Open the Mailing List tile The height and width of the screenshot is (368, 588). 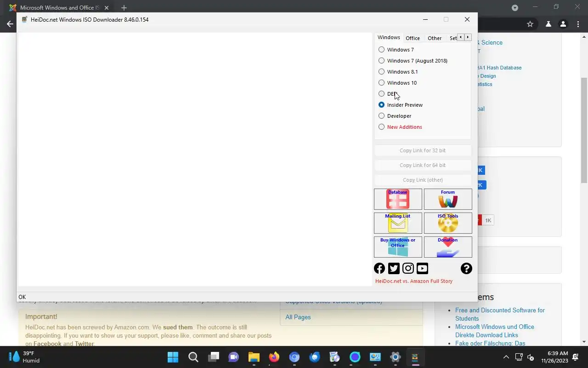[x=398, y=223]
